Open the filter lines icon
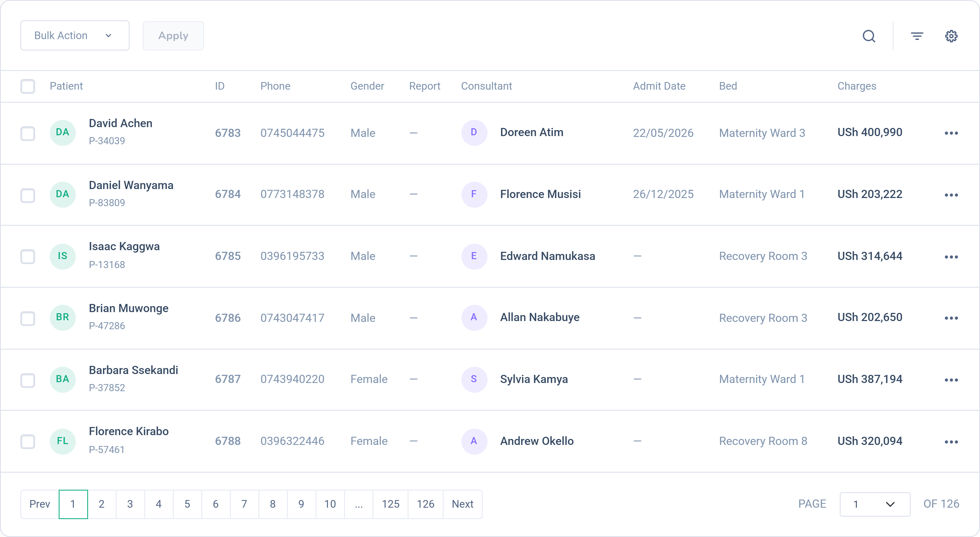The height and width of the screenshot is (537, 980). 917,36
